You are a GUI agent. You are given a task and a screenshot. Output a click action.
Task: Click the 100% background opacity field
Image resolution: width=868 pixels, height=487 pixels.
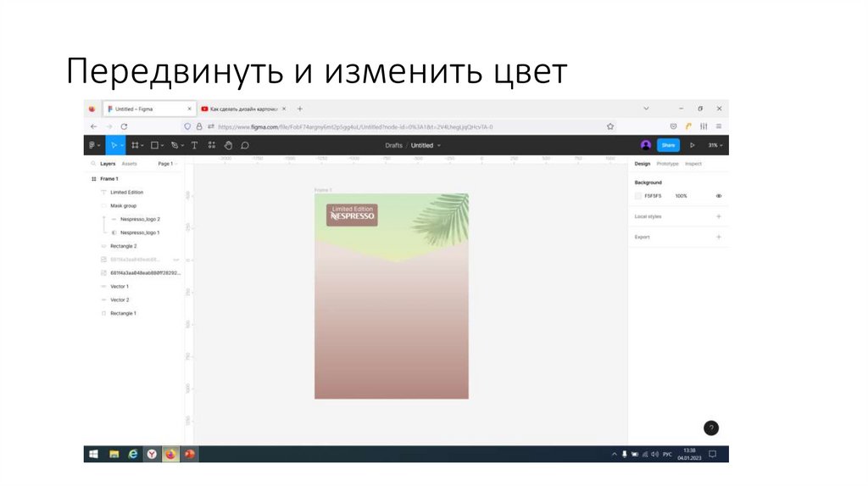(681, 196)
